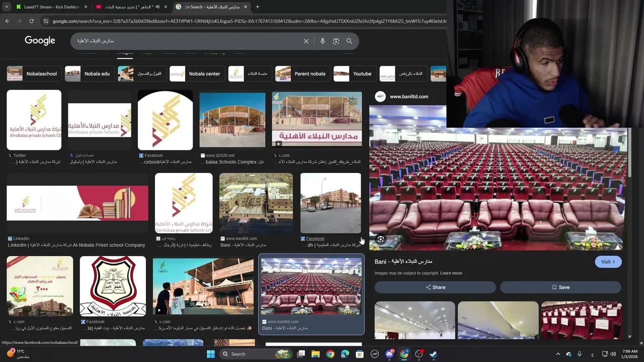The height and width of the screenshot is (362, 644).
Task: Select the Youtube filter chip
Action: (x=354, y=73)
